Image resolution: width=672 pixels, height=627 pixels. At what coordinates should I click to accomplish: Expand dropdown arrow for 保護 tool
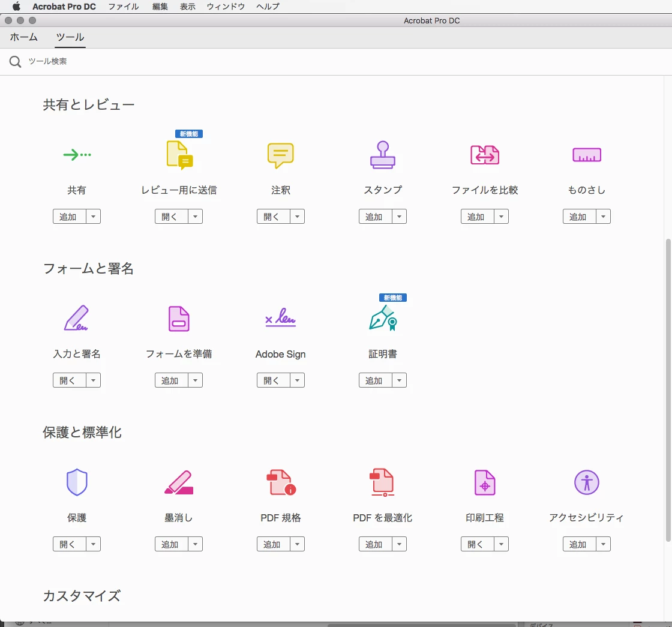(94, 544)
